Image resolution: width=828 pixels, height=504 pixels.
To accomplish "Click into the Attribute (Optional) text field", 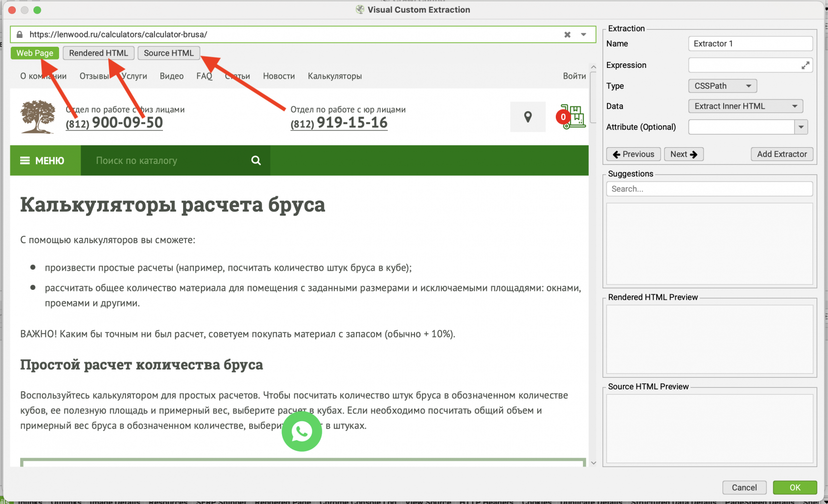I will point(741,127).
